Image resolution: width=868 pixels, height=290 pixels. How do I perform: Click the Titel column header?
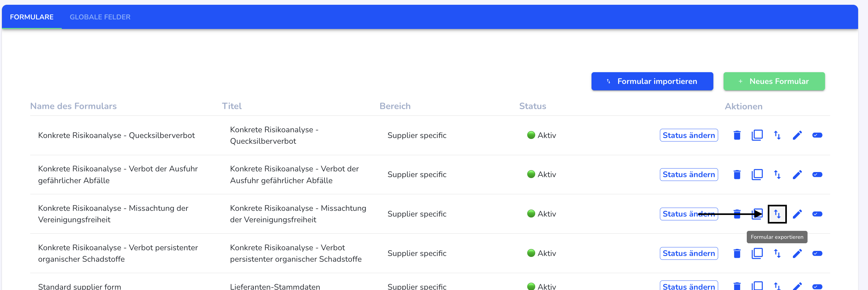(232, 106)
